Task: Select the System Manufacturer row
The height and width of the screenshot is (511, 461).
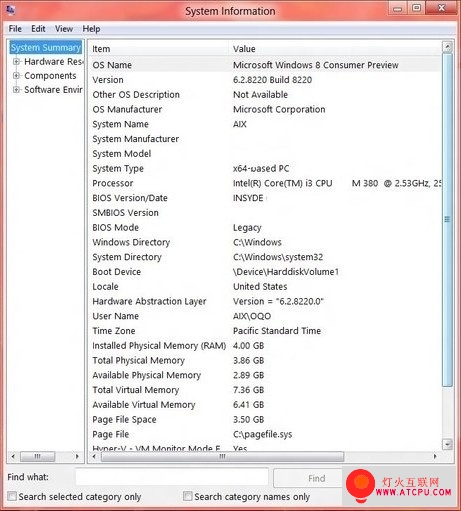Action: tap(265, 139)
